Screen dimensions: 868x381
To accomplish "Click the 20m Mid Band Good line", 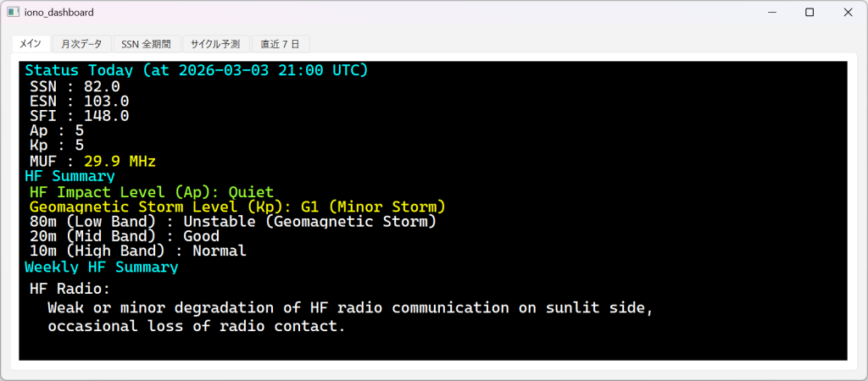I will pyautogui.click(x=124, y=236).
